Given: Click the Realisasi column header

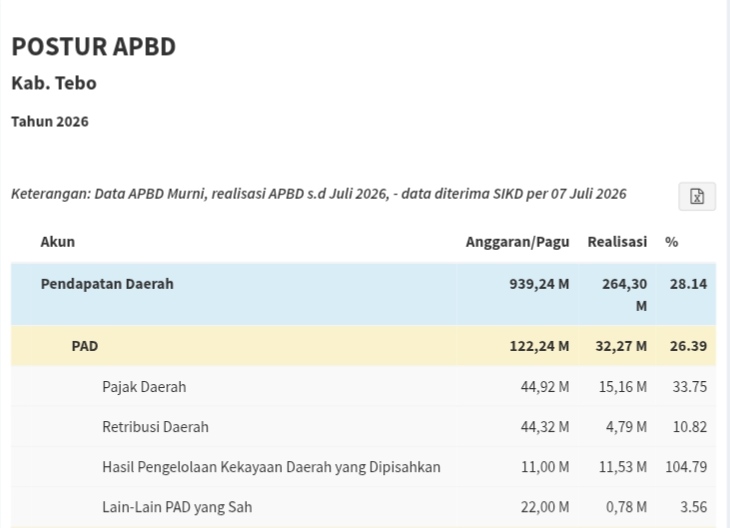Looking at the screenshot, I should tap(617, 242).
